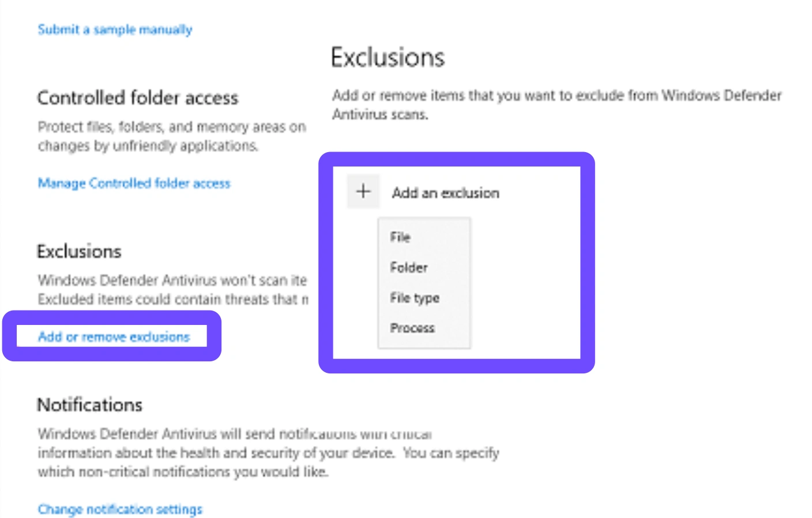Click the Controlled folder access heading

coord(137,98)
